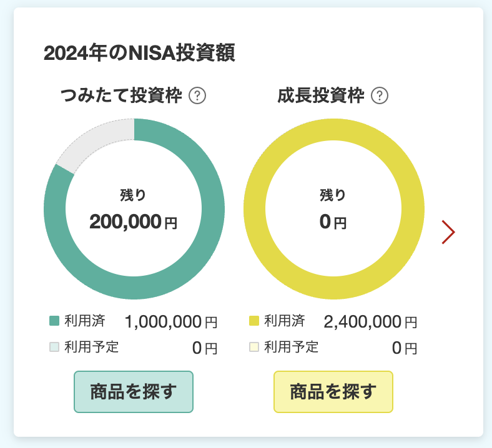Open help icon beside 成長投資枠
The image size is (492, 448).
point(380,95)
